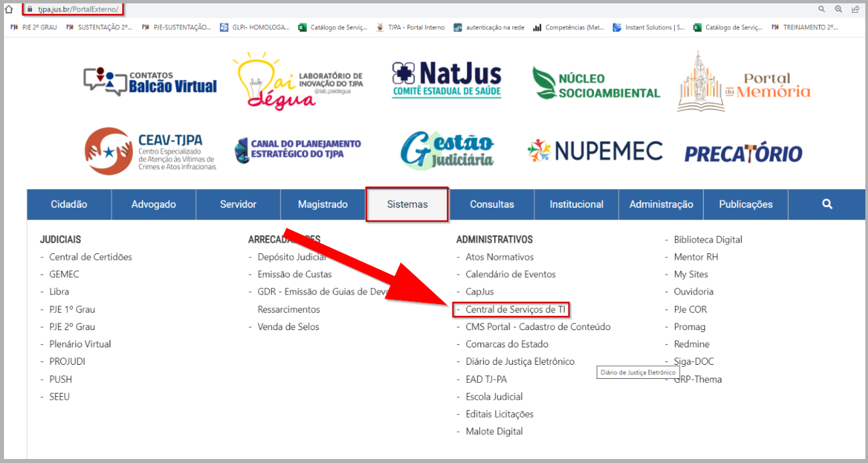Viewport: 868px width, 463px height.
Task: Open the PJE 2º Grau system link
Action: 72,327
